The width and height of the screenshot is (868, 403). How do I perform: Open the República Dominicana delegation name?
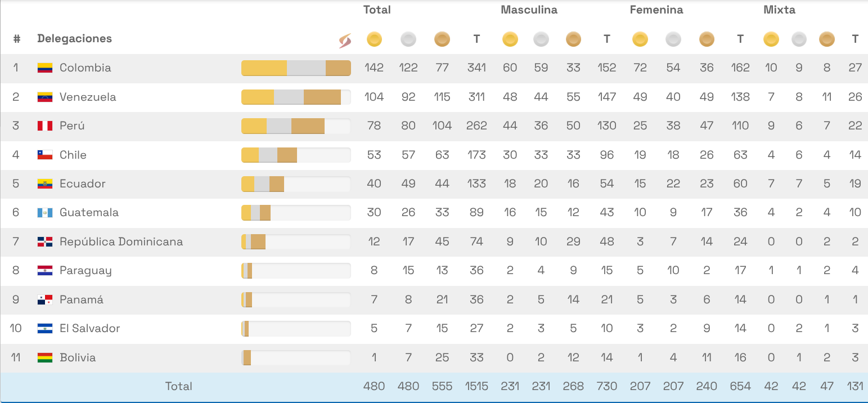coord(121,241)
